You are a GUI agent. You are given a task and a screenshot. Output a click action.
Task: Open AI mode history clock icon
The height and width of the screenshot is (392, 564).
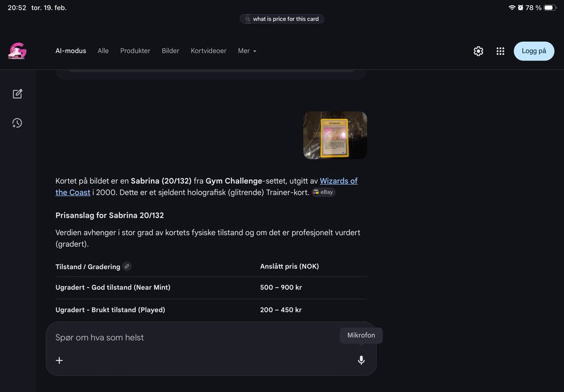coord(17,123)
